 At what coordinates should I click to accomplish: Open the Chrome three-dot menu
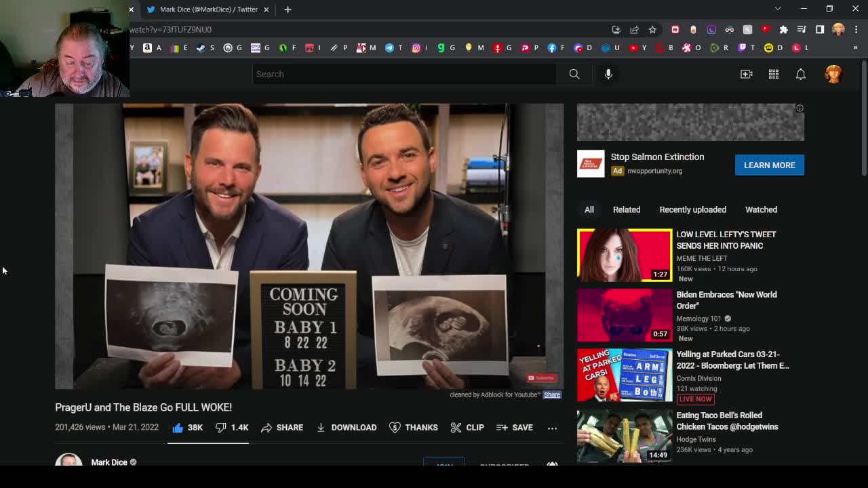856,30
